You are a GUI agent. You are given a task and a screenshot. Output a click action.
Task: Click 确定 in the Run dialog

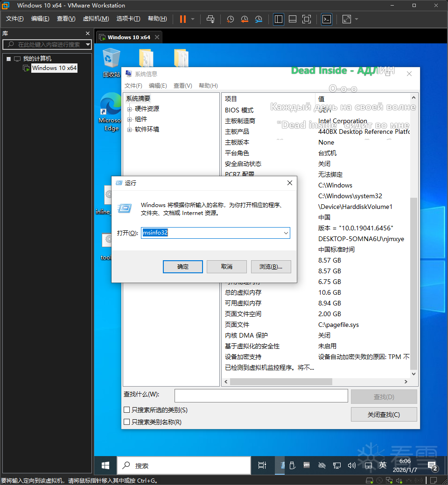pos(183,267)
